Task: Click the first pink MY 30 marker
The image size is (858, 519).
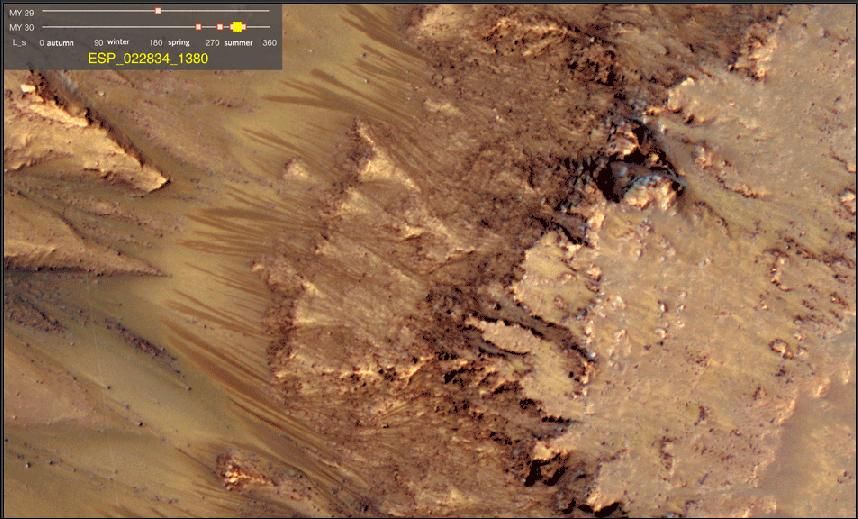Action: tap(198, 27)
